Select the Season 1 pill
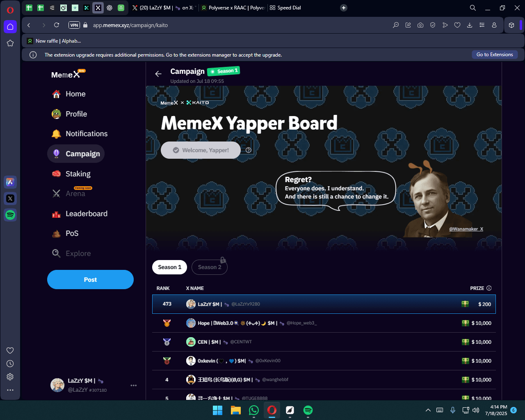 [x=169, y=267]
